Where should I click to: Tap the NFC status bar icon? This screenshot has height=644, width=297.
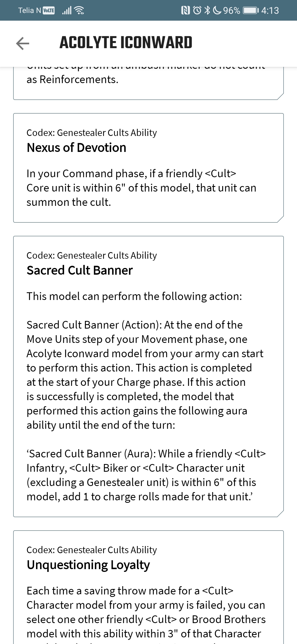click(x=186, y=10)
